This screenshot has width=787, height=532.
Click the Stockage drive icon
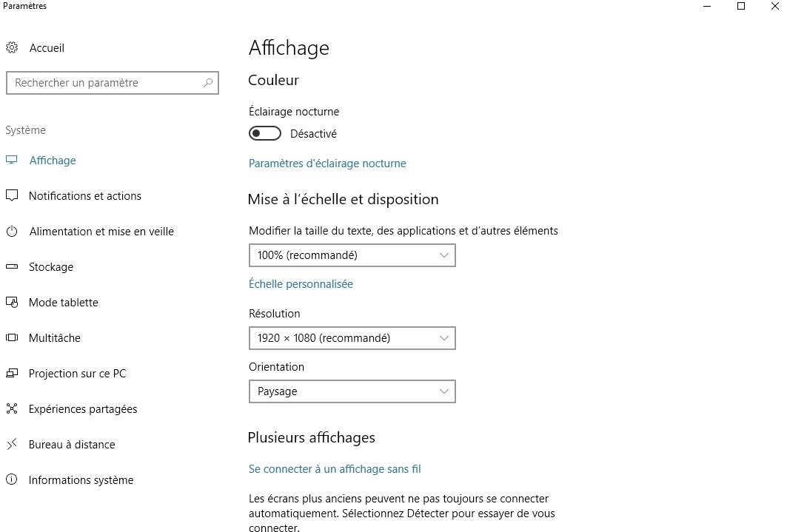pyautogui.click(x=12, y=267)
